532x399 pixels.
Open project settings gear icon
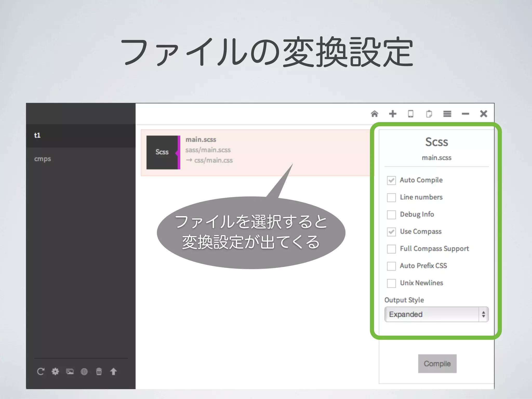[x=55, y=371]
